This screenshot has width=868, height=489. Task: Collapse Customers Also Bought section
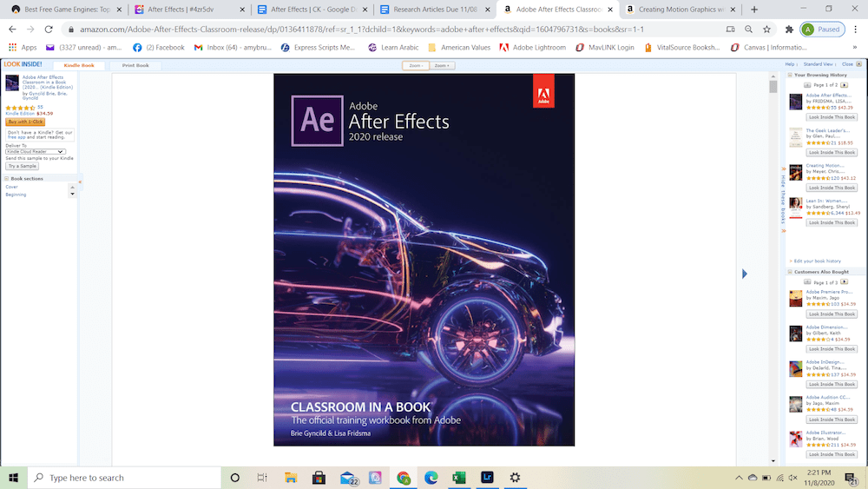790,272
